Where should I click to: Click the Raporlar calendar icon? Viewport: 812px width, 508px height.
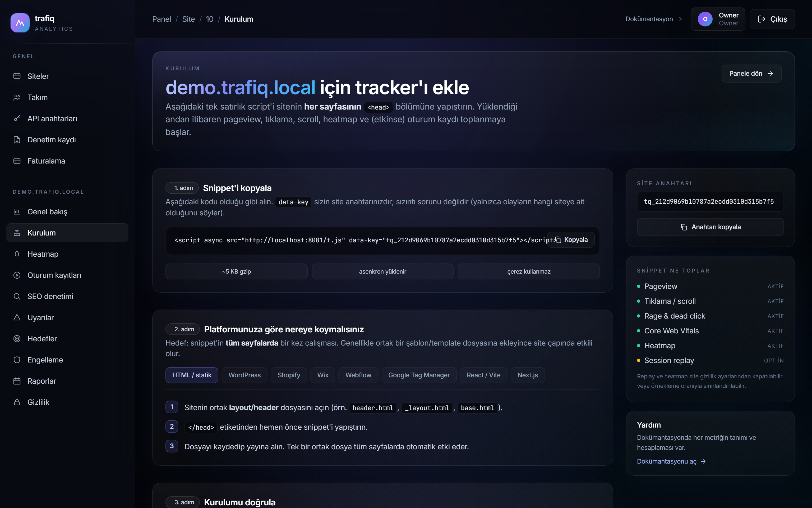coord(17,381)
